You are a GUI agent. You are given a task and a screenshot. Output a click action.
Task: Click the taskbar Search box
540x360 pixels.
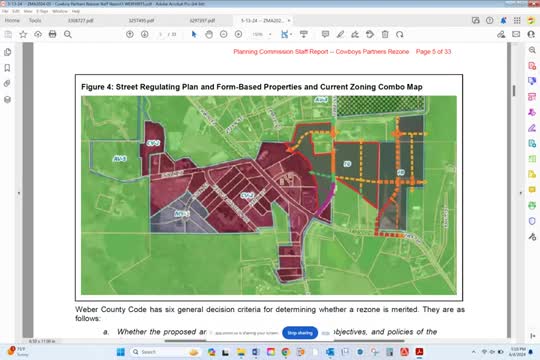coord(165,352)
